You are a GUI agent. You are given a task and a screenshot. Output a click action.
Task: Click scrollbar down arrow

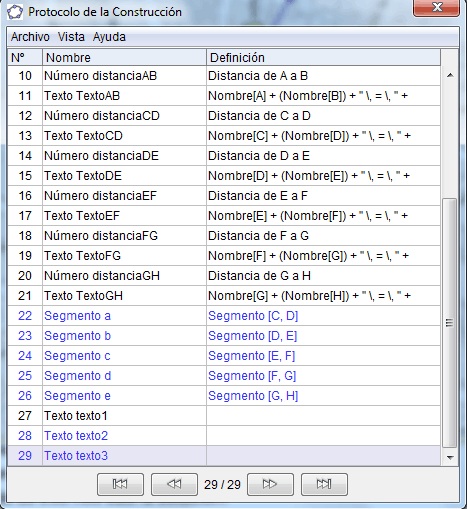(x=450, y=457)
